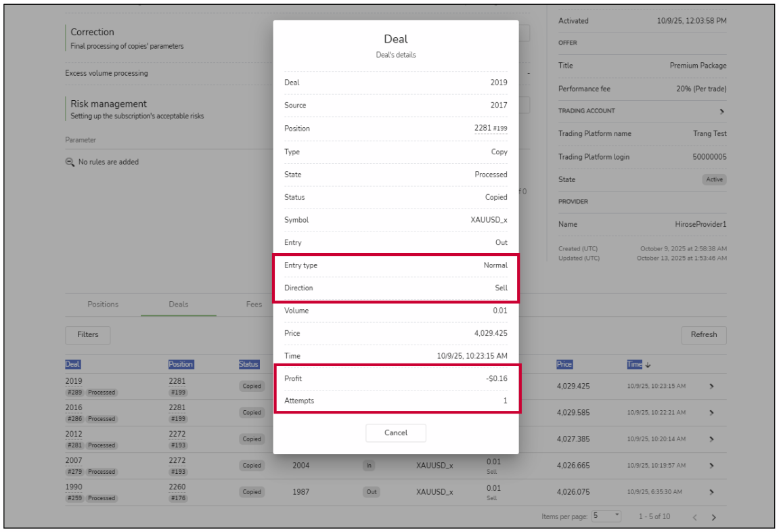The height and width of the screenshot is (532, 779).
Task: Open details arrow for deal 1990 row
Action: pyautogui.click(x=711, y=492)
